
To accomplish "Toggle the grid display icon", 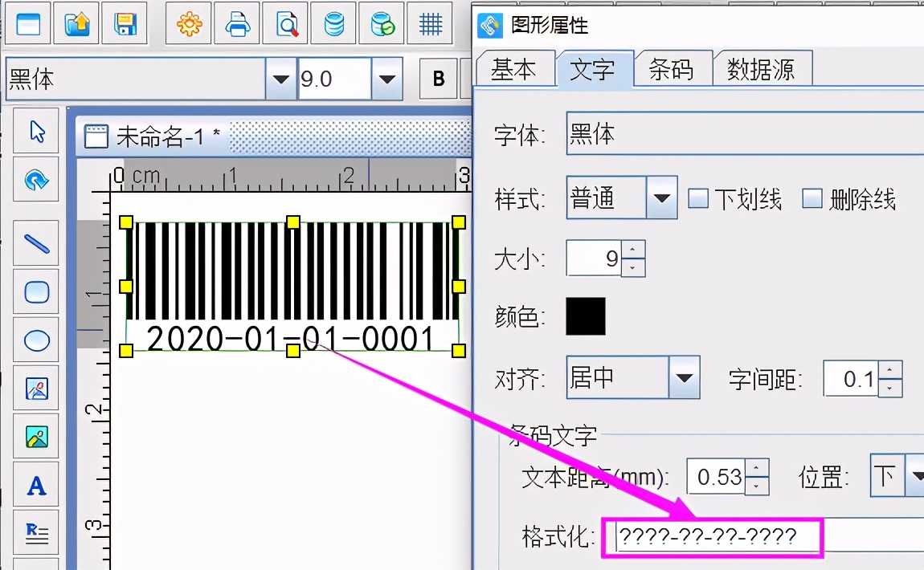I will 430,23.
